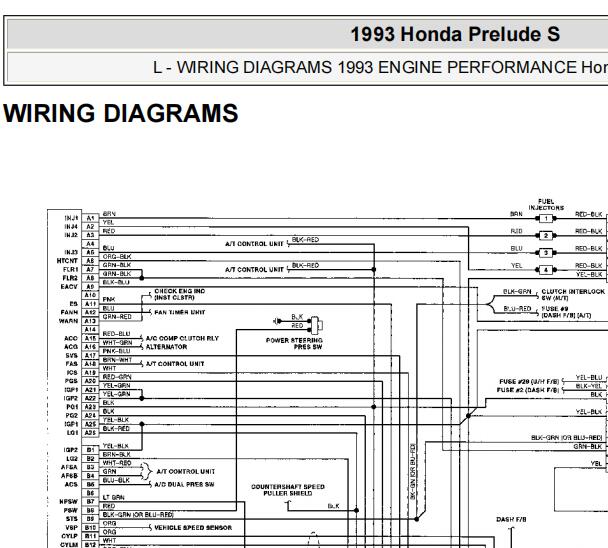Select connector pin cell A5
608x548 pixels.
[90, 252]
